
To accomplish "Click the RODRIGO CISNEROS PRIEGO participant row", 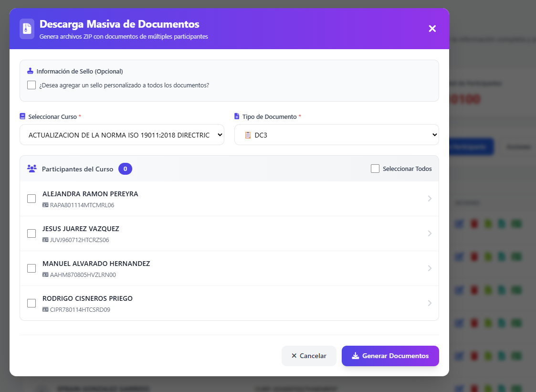I will (x=229, y=303).
